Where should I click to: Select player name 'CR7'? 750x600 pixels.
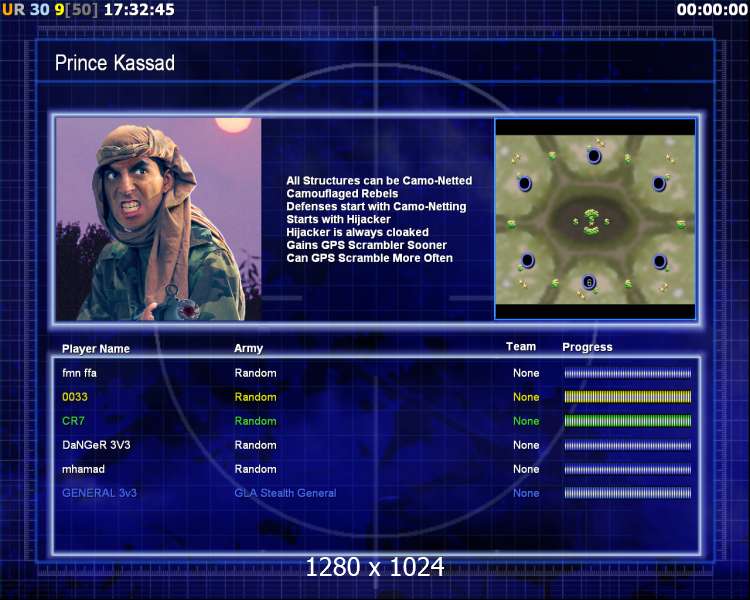[x=73, y=421]
